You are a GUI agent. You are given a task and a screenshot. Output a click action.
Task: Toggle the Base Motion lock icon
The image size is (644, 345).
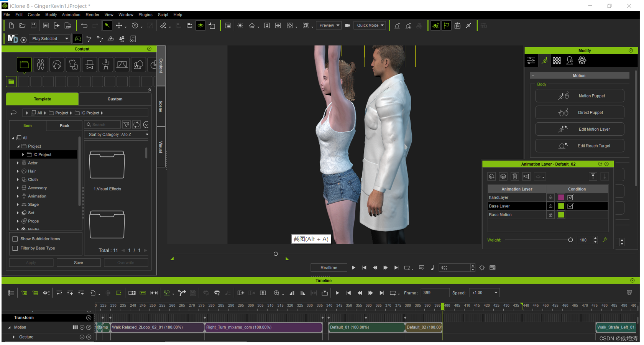[x=550, y=215]
